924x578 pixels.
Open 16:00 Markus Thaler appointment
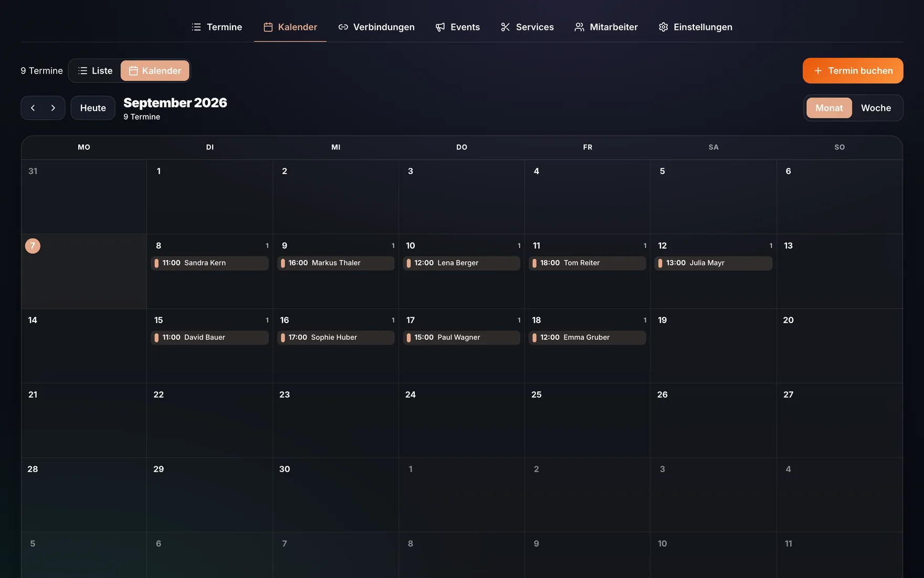click(335, 263)
